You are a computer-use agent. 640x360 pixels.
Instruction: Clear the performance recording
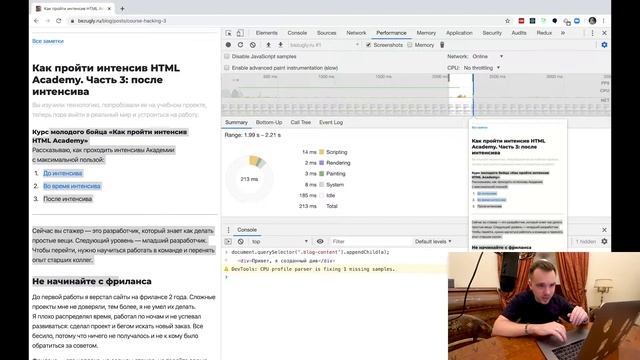point(253,45)
